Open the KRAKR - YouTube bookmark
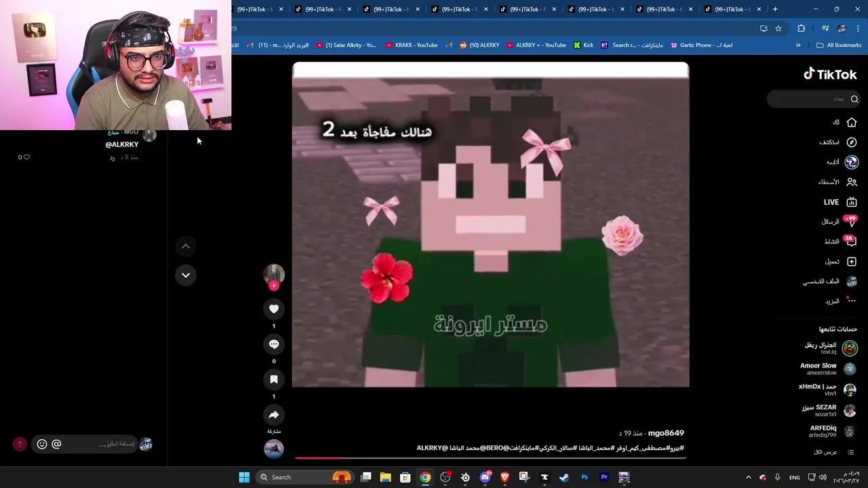 tap(412, 45)
